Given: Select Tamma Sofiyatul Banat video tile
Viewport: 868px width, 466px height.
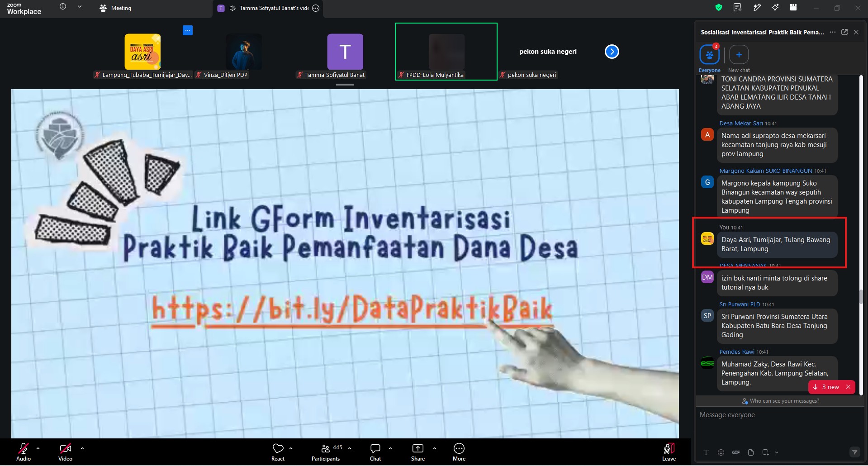Looking at the screenshot, I should click(345, 51).
